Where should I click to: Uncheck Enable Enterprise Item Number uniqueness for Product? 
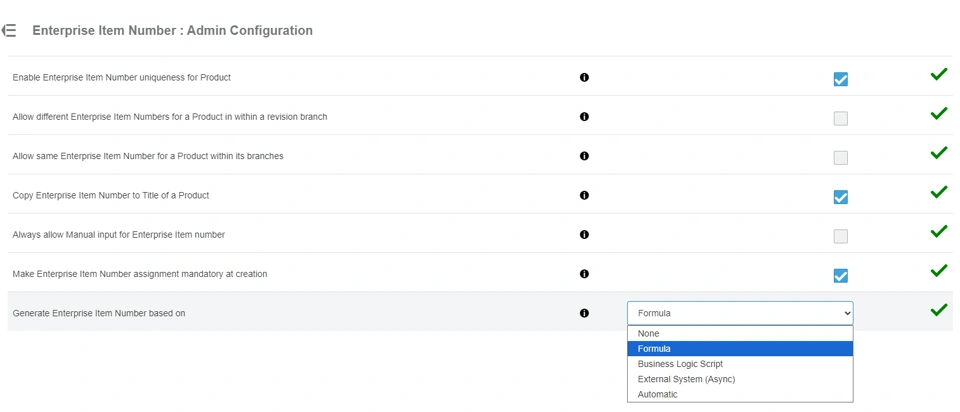pos(840,79)
